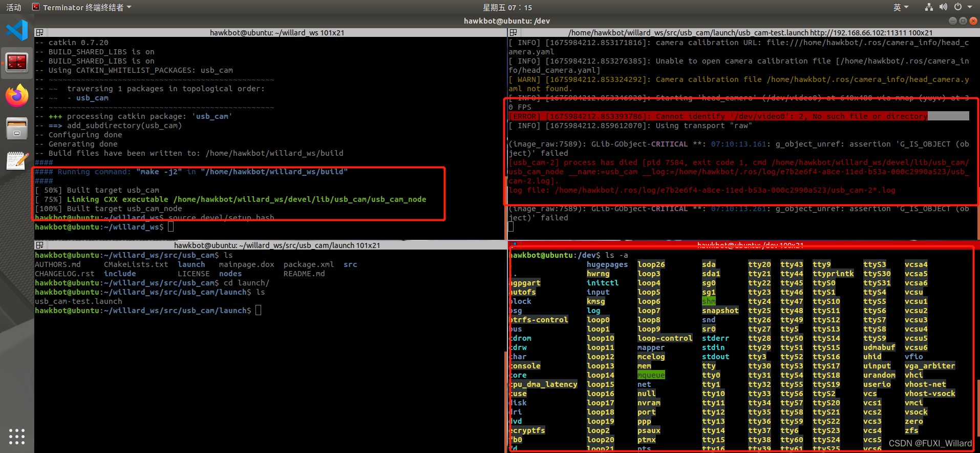980x453 pixels.
Task: Click the 'snapshot' device entry
Action: click(720, 311)
